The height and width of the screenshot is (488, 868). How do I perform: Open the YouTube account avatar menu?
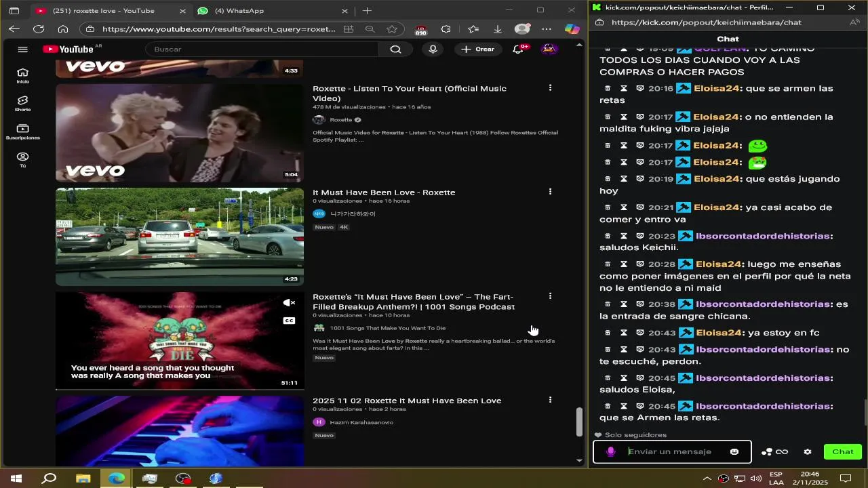pos(549,49)
